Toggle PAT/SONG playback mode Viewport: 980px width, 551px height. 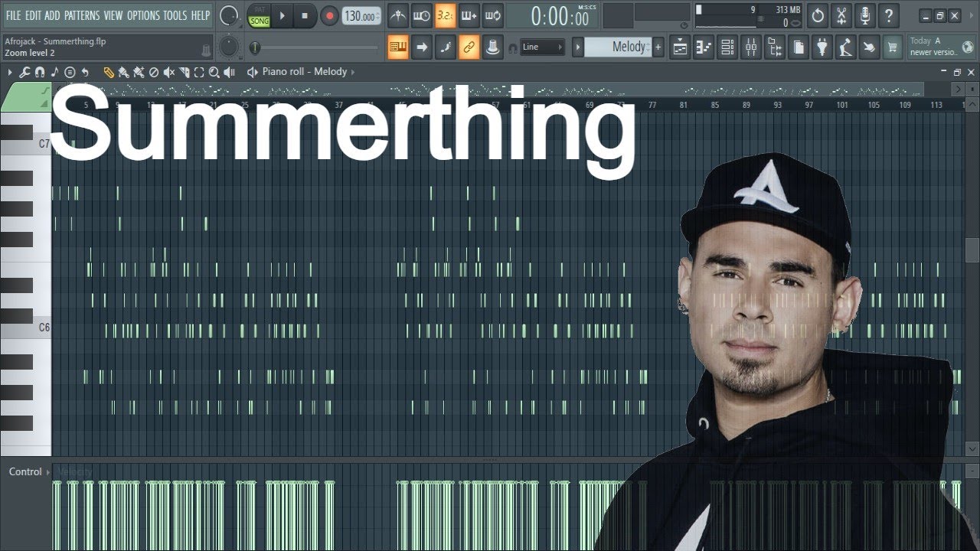coord(260,15)
